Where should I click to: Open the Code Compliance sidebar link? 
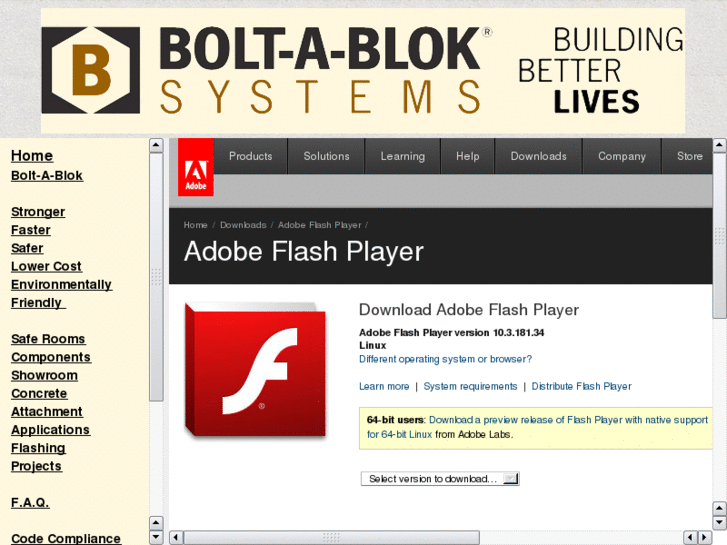click(x=66, y=539)
